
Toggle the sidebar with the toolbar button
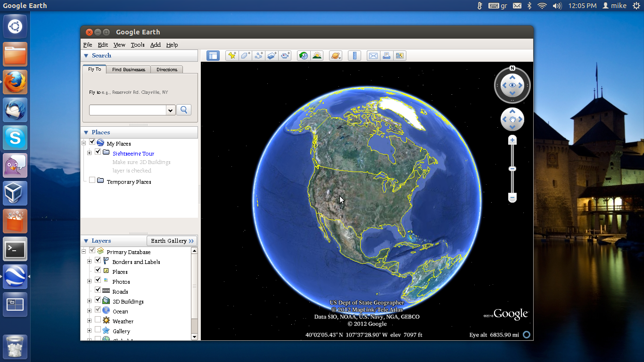point(213,56)
